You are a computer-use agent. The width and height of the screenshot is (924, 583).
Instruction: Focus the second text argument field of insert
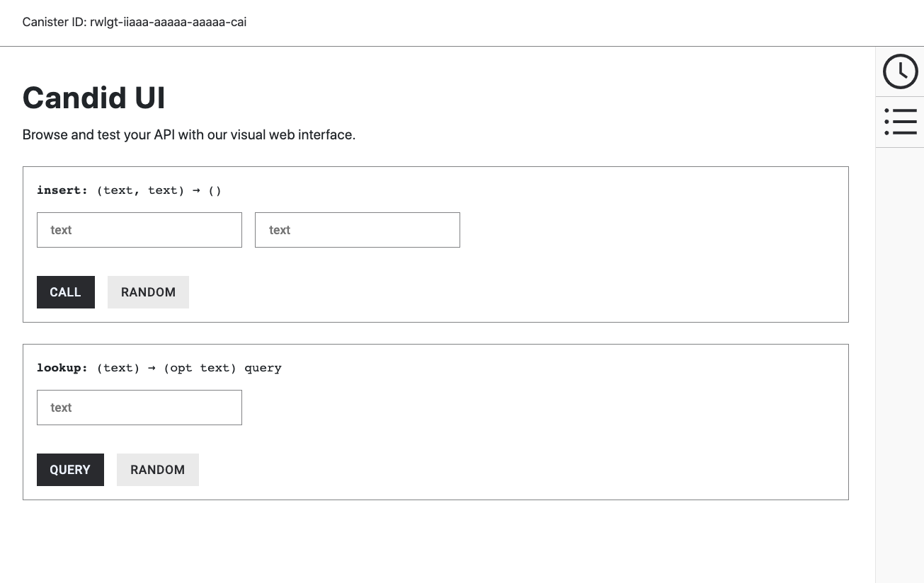tap(357, 229)
